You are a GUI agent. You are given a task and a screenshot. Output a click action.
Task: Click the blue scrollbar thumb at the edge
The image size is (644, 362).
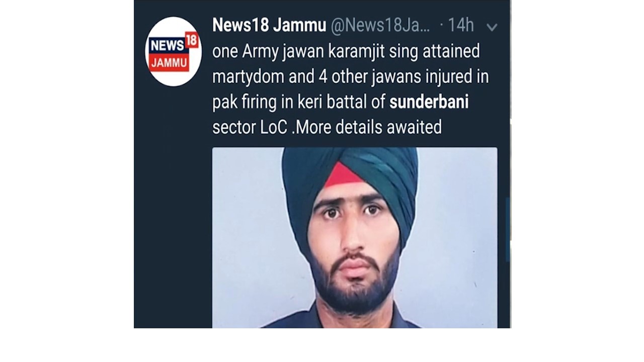tap(508, 229)
